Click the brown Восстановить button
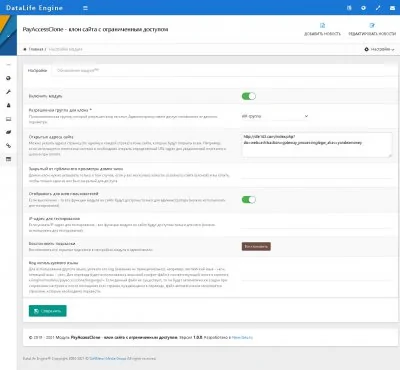This screenshot has height=370, width=400. [256, 246]
